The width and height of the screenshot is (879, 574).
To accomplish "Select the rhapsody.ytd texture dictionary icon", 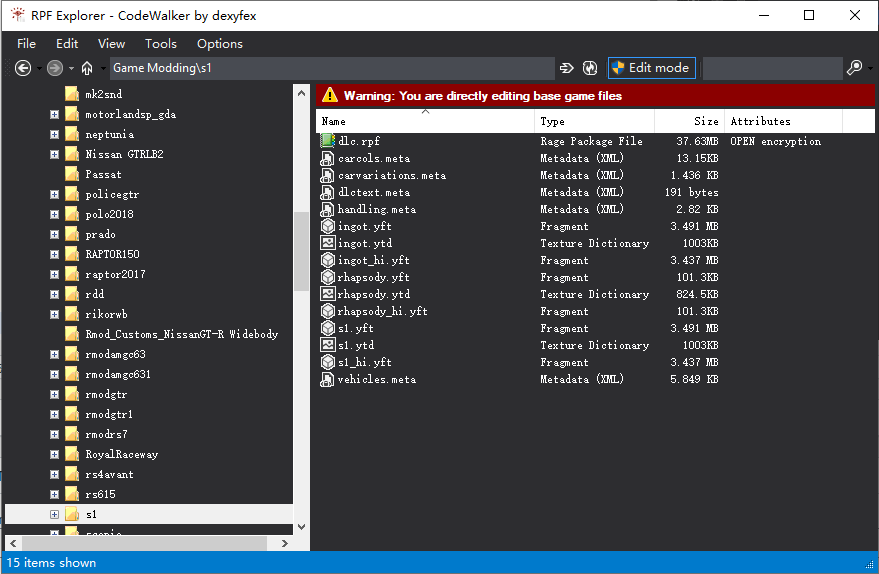I will click(327, 294).
